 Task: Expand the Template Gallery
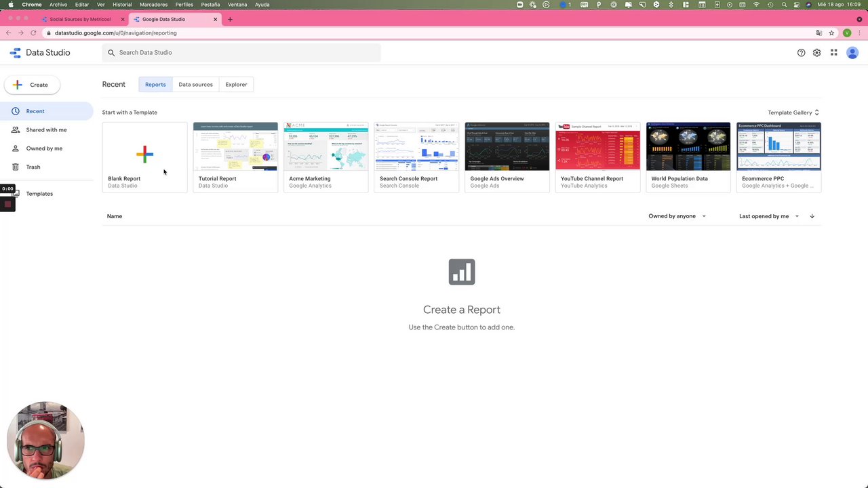point(793,113)
